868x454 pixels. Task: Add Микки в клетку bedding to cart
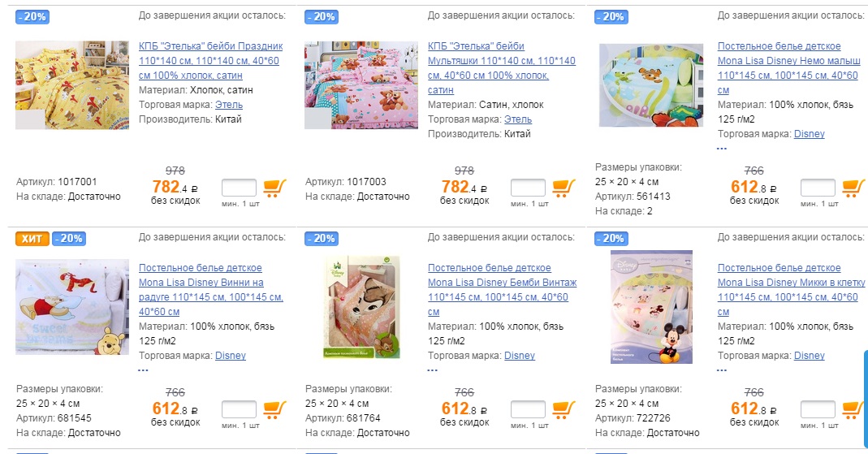853,409
